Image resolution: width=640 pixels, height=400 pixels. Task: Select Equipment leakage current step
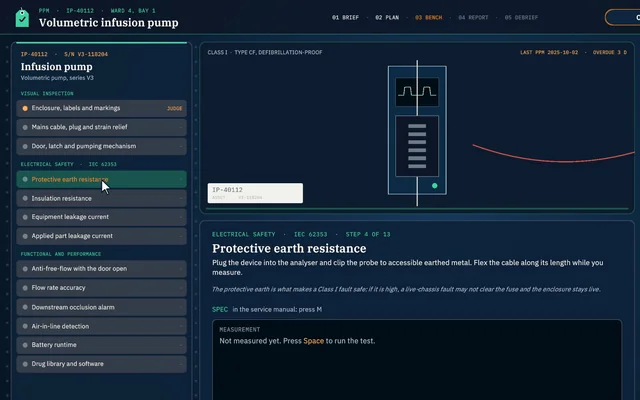(x=102, y=217)
